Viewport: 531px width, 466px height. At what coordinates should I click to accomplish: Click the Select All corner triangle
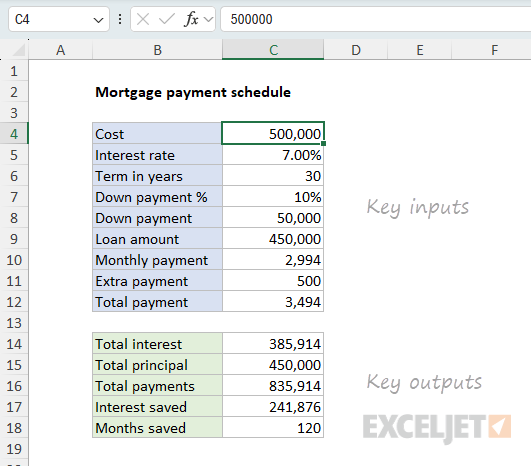coord(19,50)
